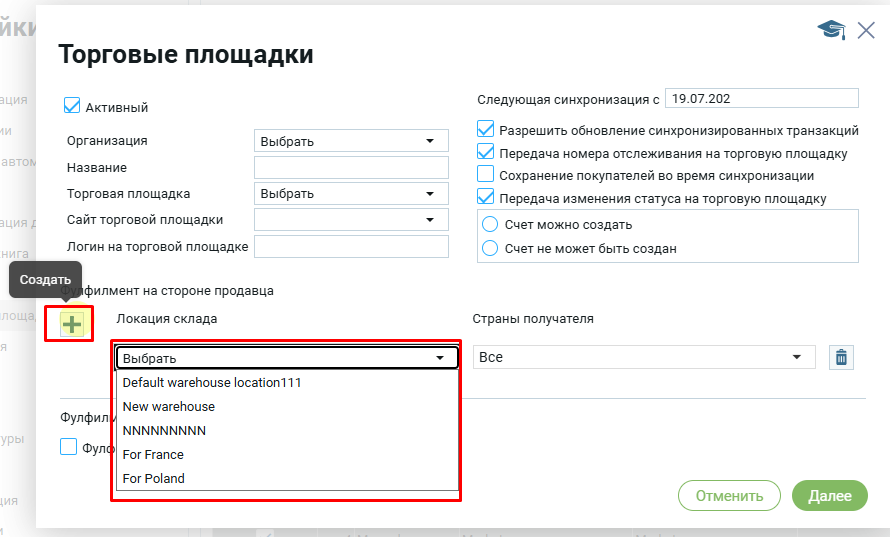Screen dimensions: 890x537
Task: Uncheck Передача изменения статуса checkbox
Action: [x=486, y=197]
